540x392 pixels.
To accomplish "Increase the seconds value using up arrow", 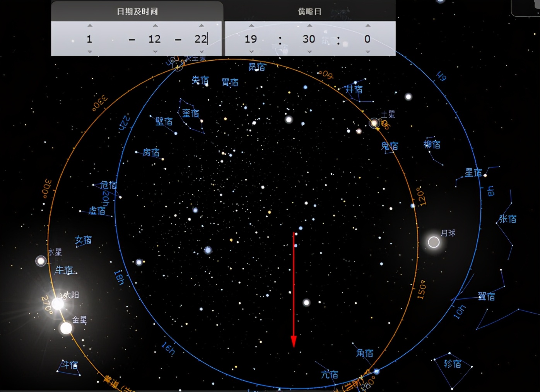I will click(x=367, y=26).
